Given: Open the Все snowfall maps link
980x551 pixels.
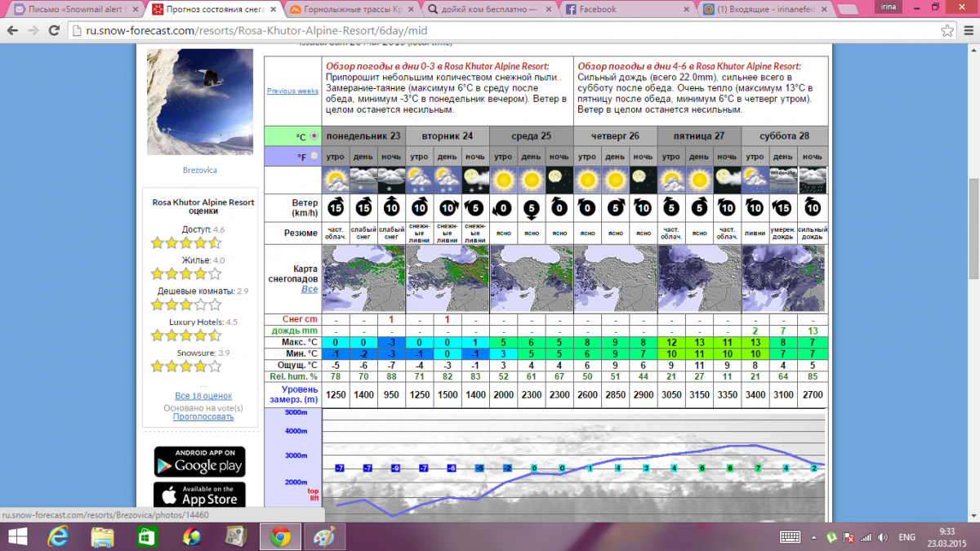Looking at the screenshot, I should pos(310,289).
